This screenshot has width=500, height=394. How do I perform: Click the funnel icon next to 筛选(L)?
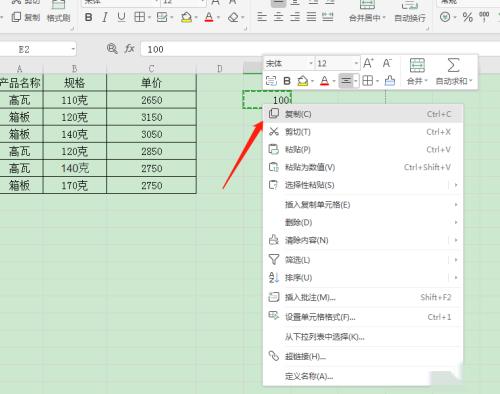pyautogui.click(x=274, y=260)
